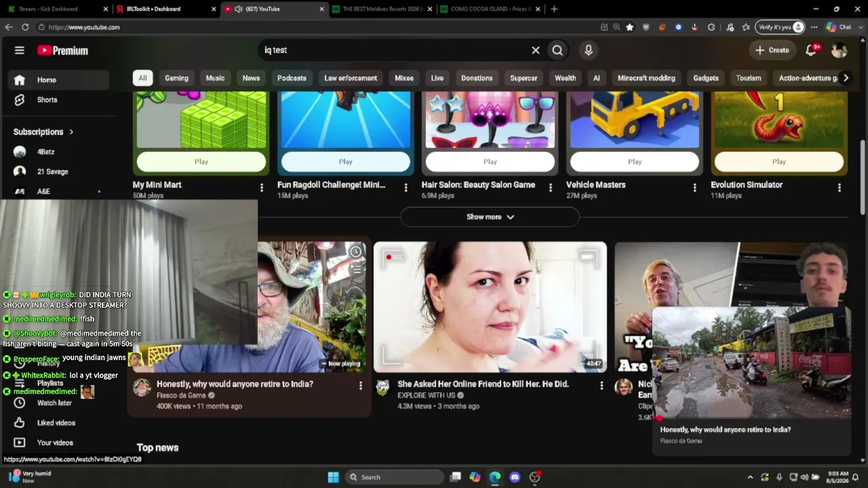Viewport: 868px width, 488px height.
Task: Open 'She Asked Her Online Friend' video thumbnail
Action: [x=490, y=307]
